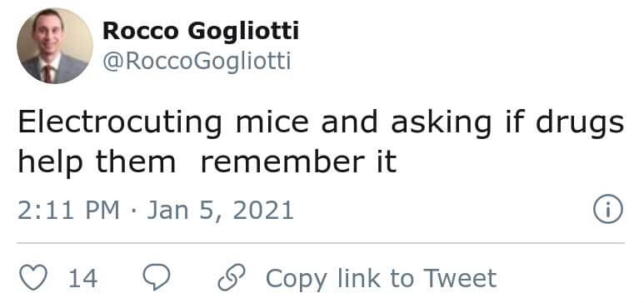The width and height of the screenshot is (644, 303).
Task: Click the words 'asking if drugs' in tweet
Action: (507, 122)
